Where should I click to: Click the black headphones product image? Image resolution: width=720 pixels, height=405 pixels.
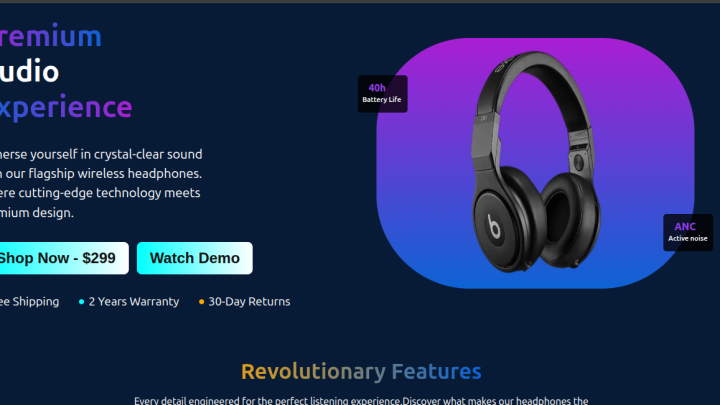(536, 162)
